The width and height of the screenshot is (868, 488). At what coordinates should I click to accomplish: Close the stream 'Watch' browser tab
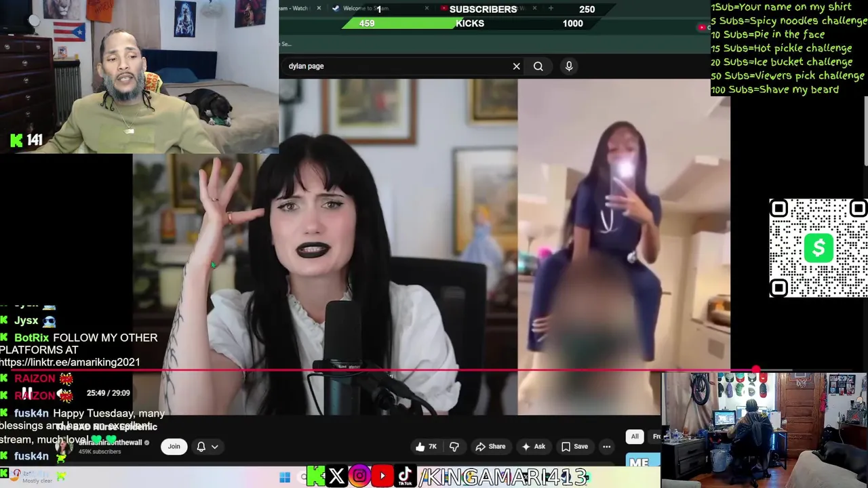tap(319, 8)
